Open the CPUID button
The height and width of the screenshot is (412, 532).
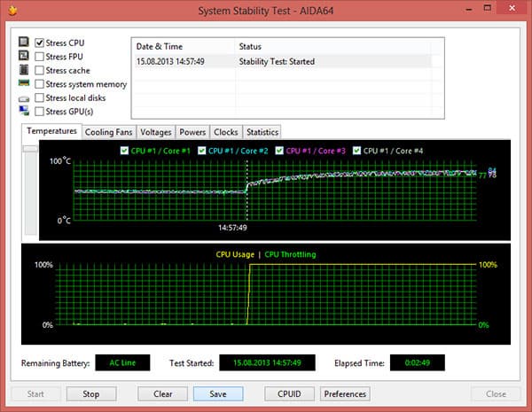289,393
